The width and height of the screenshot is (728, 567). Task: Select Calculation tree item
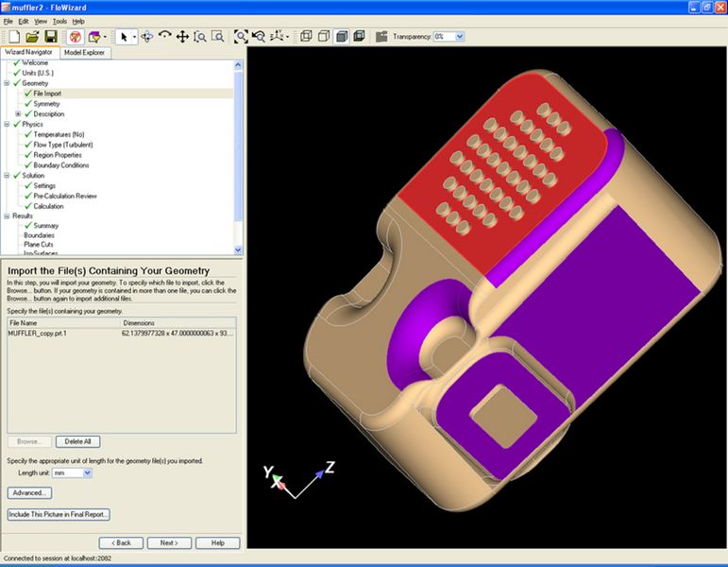point(48,206)
